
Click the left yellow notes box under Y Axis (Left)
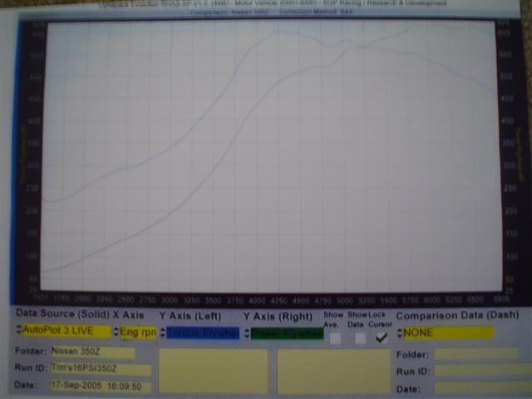[213, 371]
